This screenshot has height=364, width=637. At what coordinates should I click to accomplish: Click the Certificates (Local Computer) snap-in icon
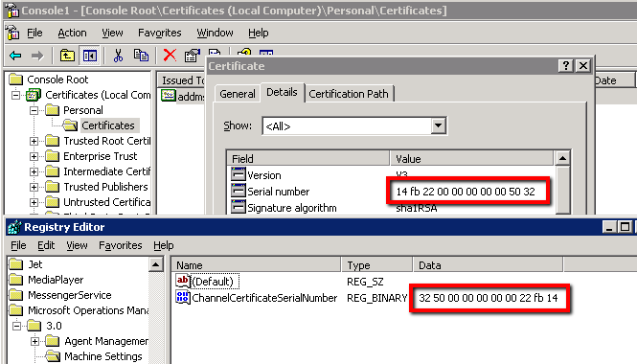pos(34,95)
